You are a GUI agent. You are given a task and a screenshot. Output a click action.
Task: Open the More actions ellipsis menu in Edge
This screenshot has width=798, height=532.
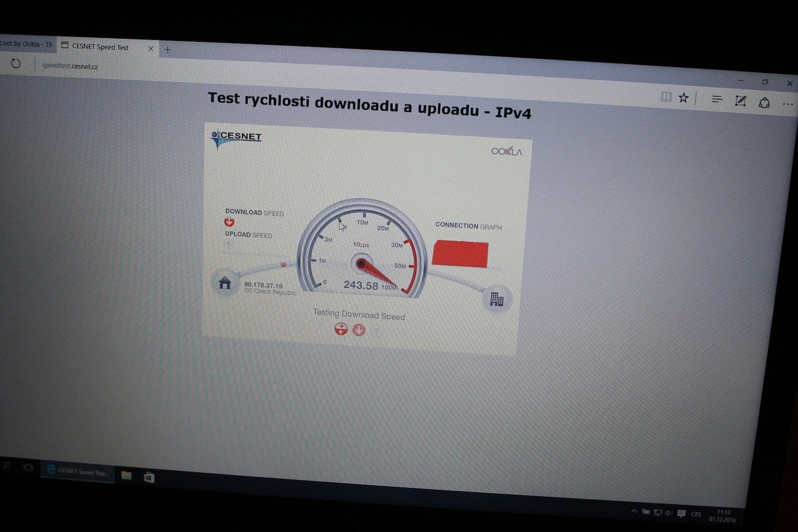788,104
